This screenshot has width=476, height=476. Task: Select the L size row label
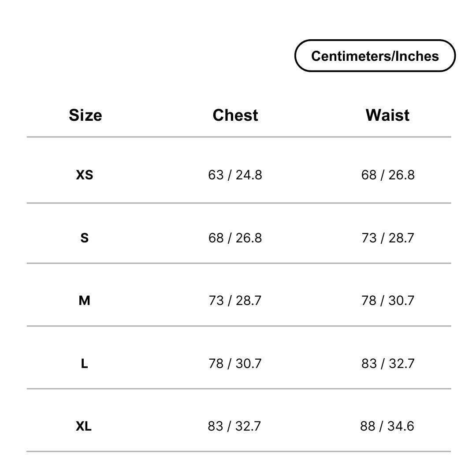pos(84,363)
